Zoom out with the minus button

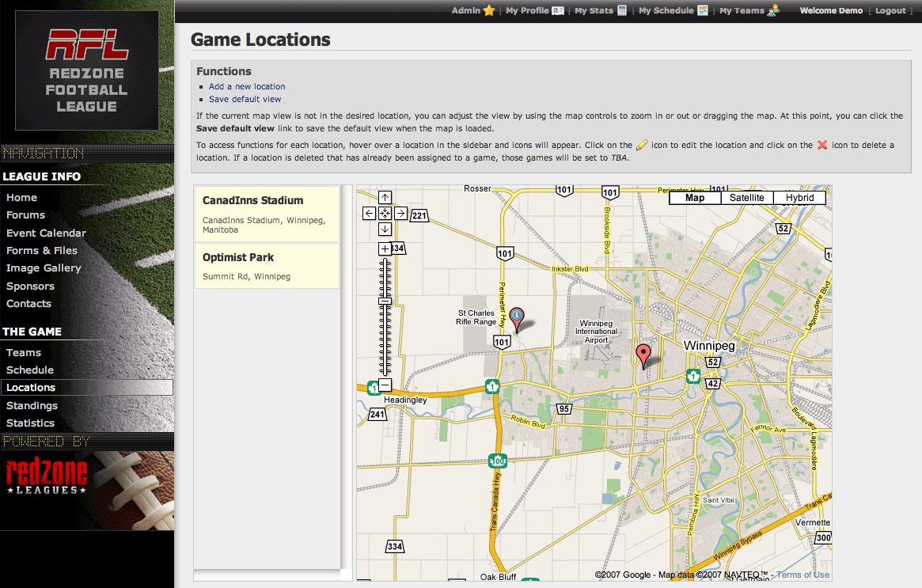(385, 385)
